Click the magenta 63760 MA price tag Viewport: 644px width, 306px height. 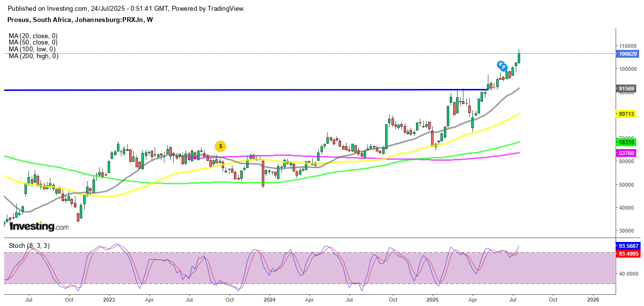click(627, 153)
